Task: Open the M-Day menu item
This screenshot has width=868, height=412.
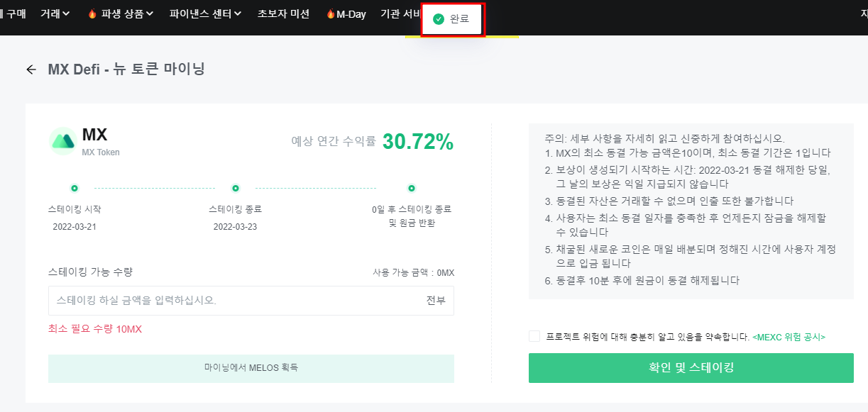Action: [351, 13]
